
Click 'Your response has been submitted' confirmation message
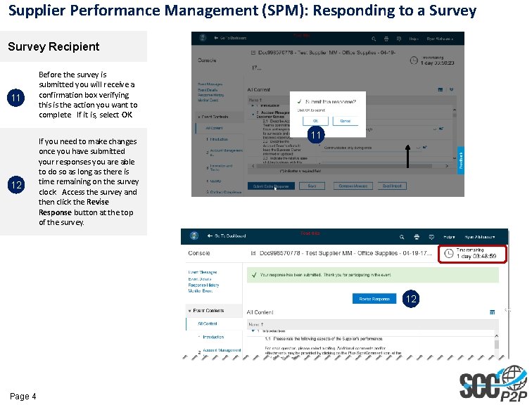point(373,275)
